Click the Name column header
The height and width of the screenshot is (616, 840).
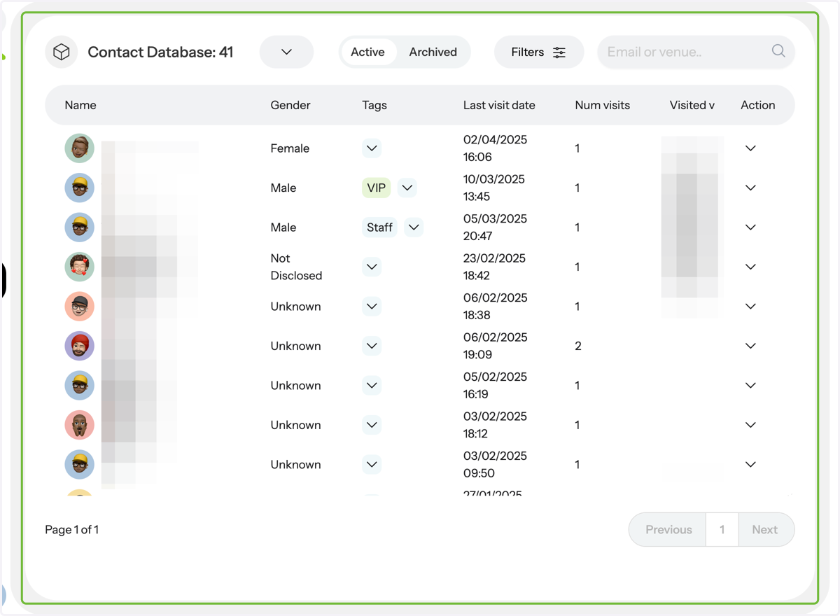click(x=80, y=105)
